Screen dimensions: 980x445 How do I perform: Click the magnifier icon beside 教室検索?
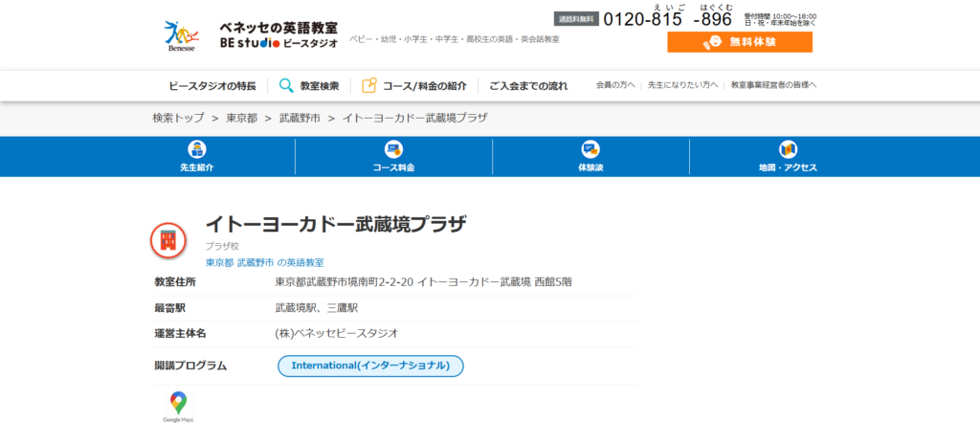(x=286, y=85)
